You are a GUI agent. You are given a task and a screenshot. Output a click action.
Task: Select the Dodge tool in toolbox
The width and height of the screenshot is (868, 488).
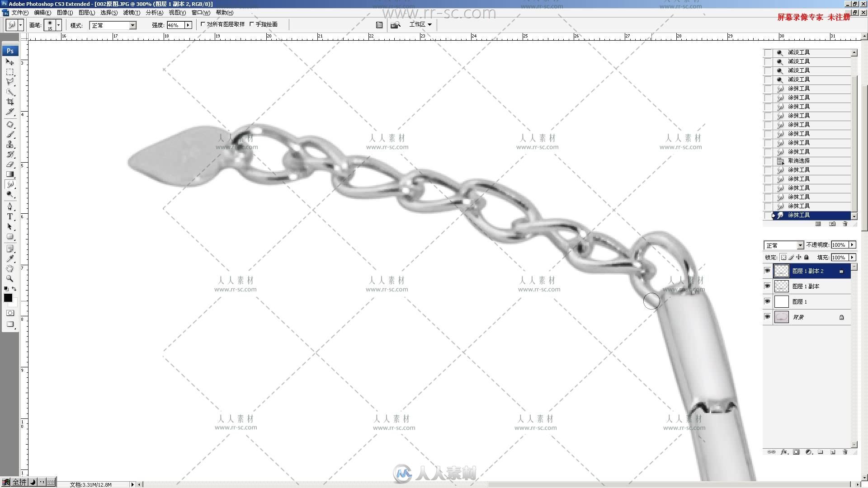coord(10,194)
